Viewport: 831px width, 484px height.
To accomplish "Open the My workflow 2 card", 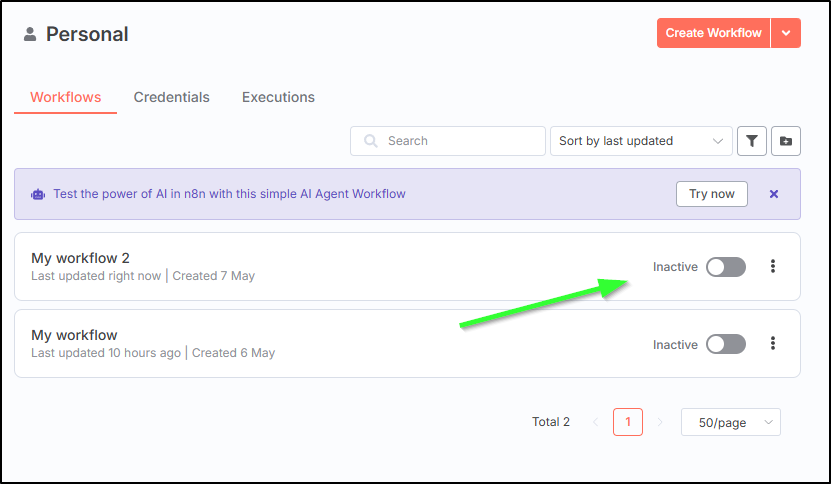I will click(407, 267).
